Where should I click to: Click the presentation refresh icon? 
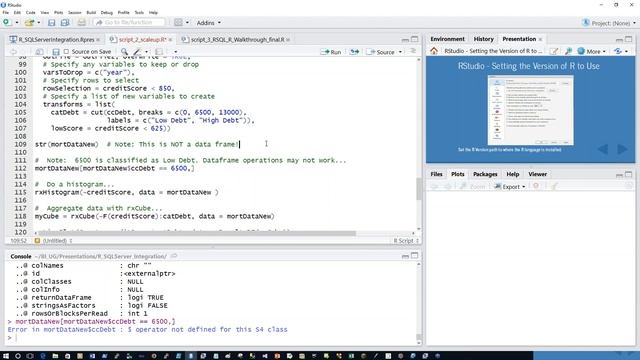coord(618,51)
